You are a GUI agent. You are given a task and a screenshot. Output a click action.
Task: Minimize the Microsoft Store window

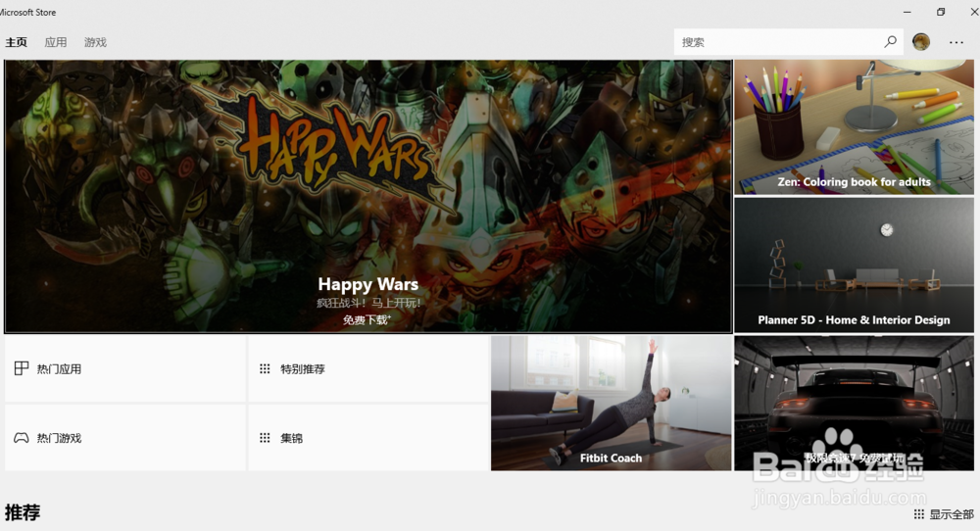click(x=906, y=12)
